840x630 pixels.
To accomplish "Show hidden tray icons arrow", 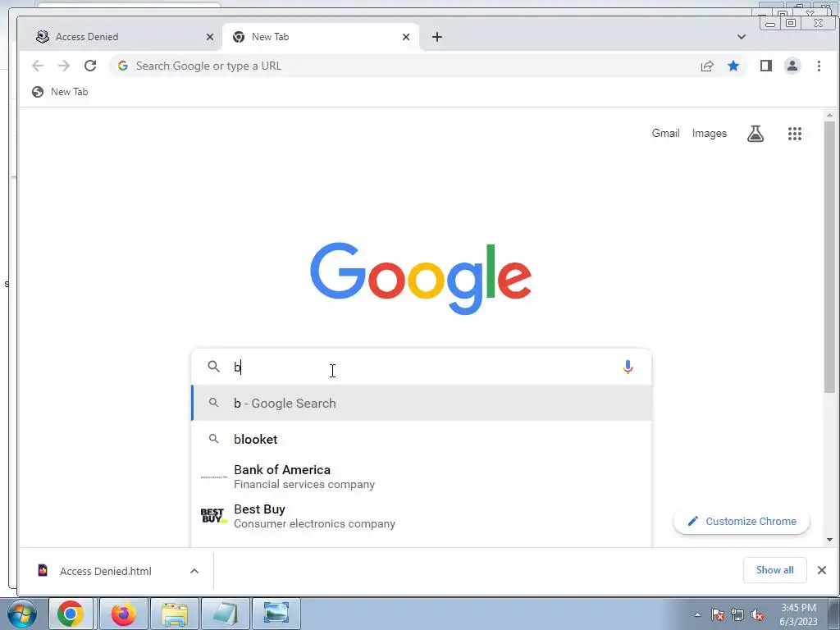I will (x=697, y=615).
